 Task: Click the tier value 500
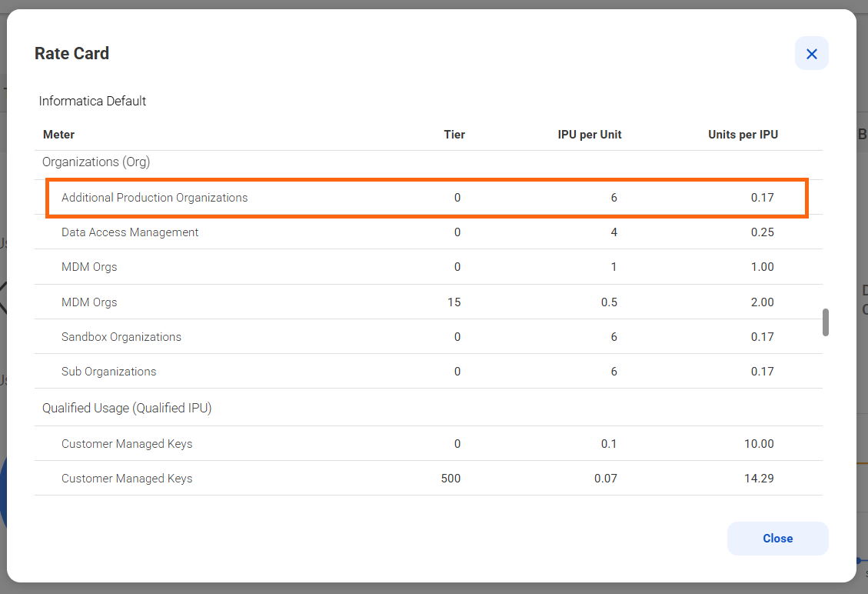click(451, 478)
